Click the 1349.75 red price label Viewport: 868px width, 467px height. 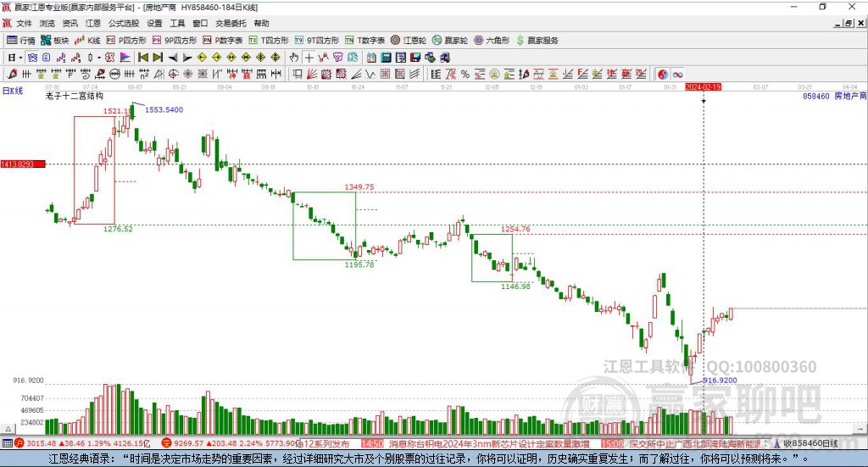click(x=359, y=187)
